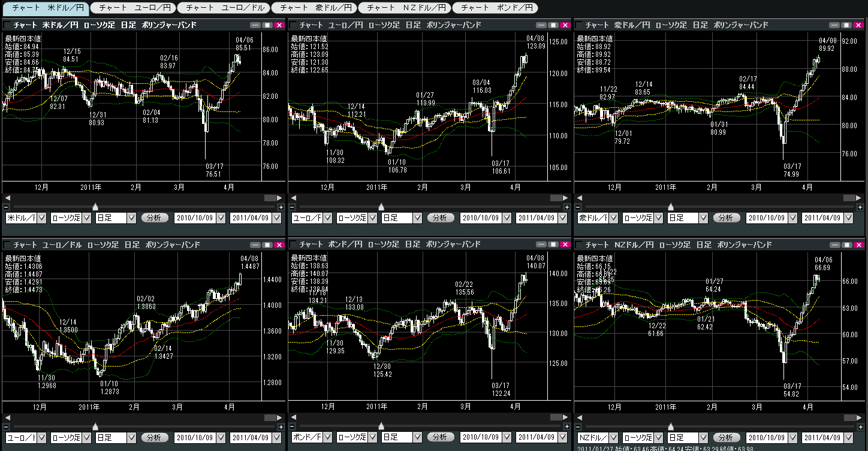The height and width of the screenshot is (451, 868).
Task: Switch to the チャート 豪ドル/円 tab
Action: point(315,8)
